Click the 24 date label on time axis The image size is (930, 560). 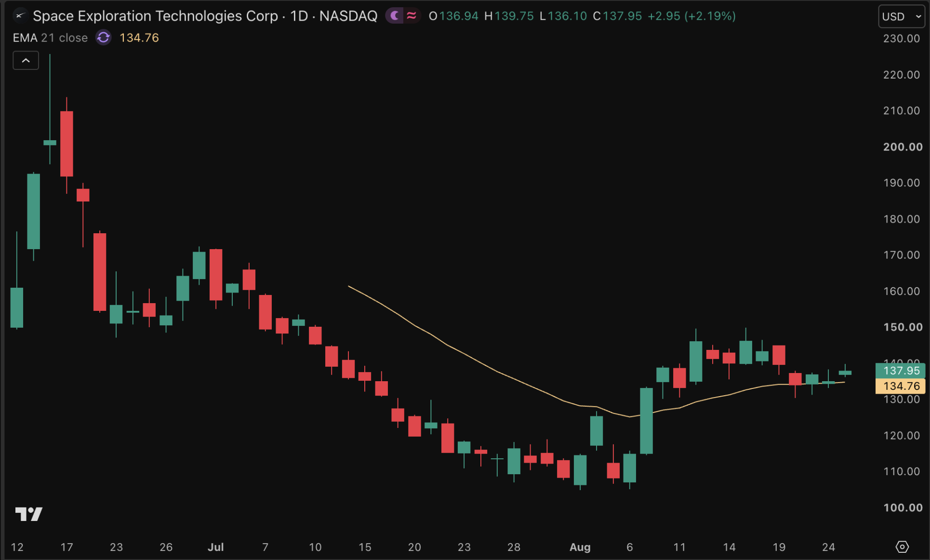click(829, 547)
